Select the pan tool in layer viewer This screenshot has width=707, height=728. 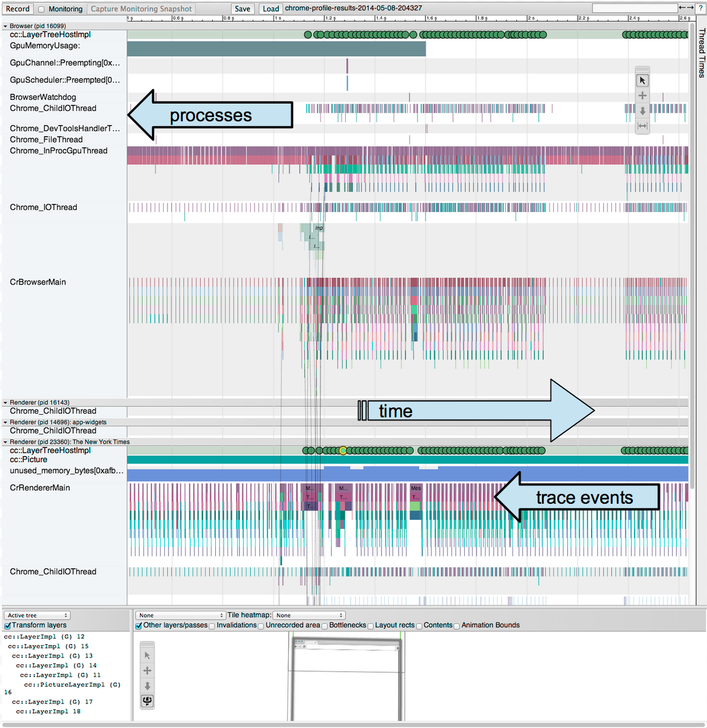pyautogui.click(x=147, y=670)
